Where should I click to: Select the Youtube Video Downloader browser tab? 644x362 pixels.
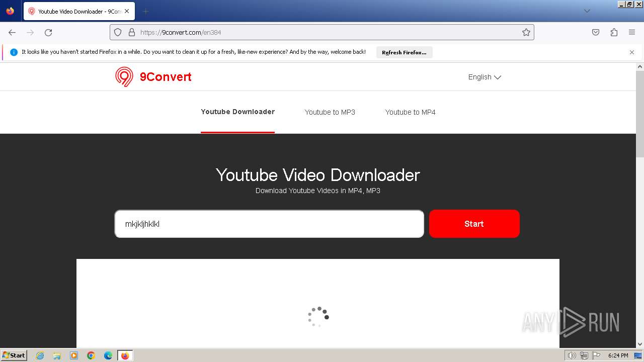click(x=79, y=11)
